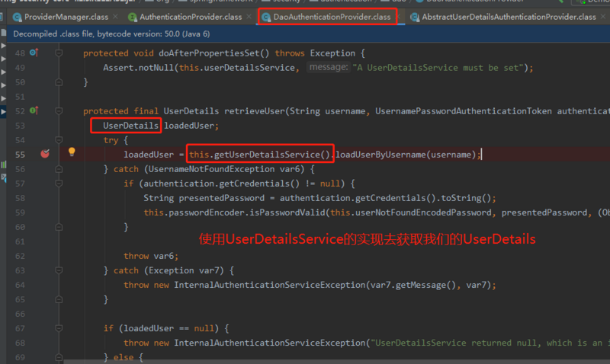
Task: Click the decompiled .class file notice banner
Action: click(308, 34)
